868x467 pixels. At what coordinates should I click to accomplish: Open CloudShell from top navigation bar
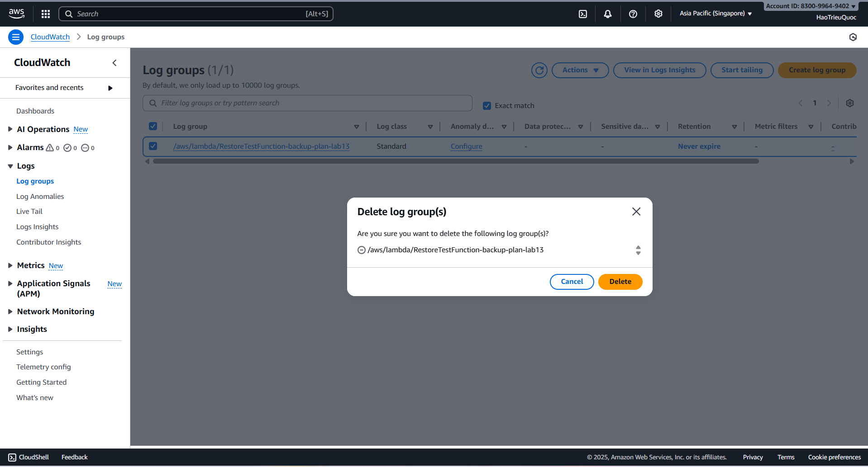pos(583,14)
